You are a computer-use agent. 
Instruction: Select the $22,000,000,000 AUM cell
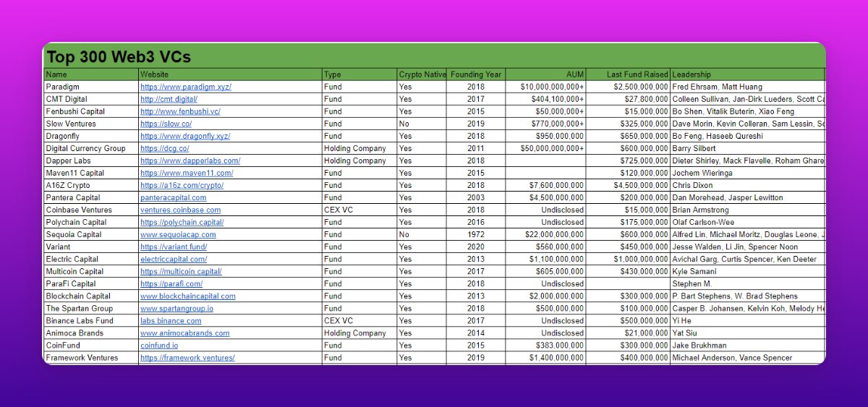pos(546,234)
